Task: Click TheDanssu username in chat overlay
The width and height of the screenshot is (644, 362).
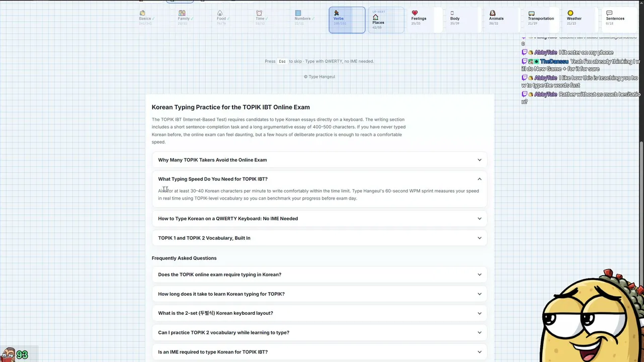Action: 554,61
